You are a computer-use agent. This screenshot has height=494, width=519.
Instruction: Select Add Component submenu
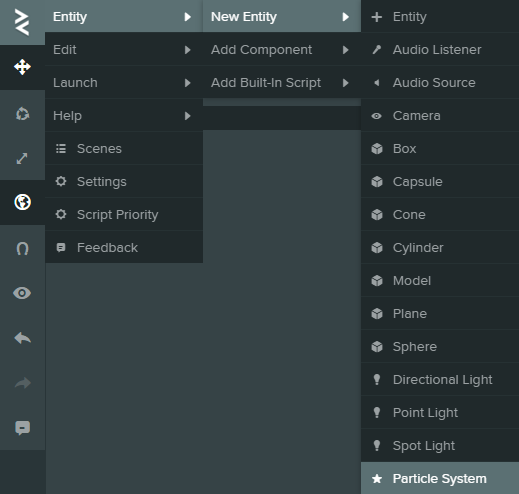[x=282, y=49]
